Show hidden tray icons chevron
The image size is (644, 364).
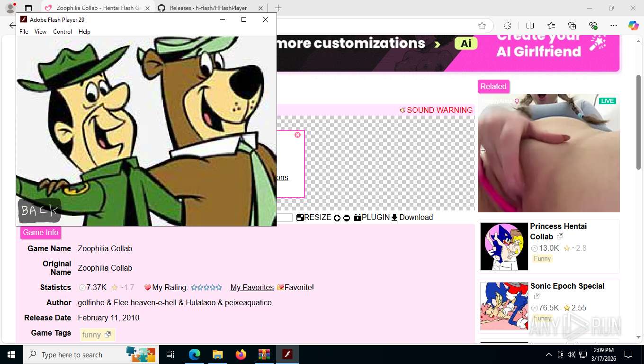(549, 355)
